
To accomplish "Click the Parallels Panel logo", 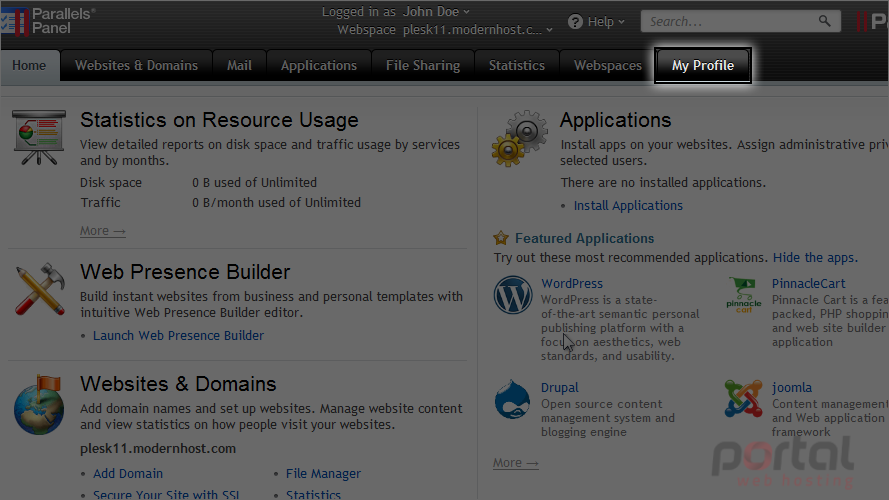I will pos(48,21).
